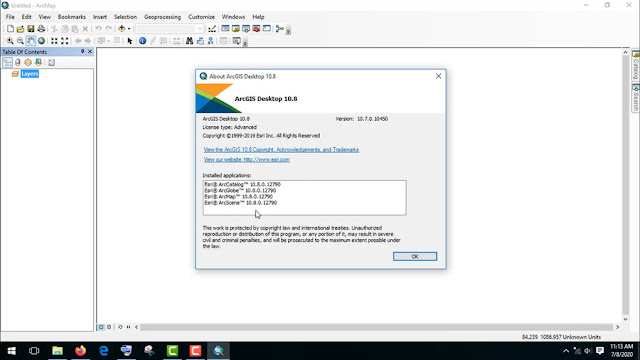Close the About ArcGIS Desktop dialog

pyautogui.click(x=438, y=76)
